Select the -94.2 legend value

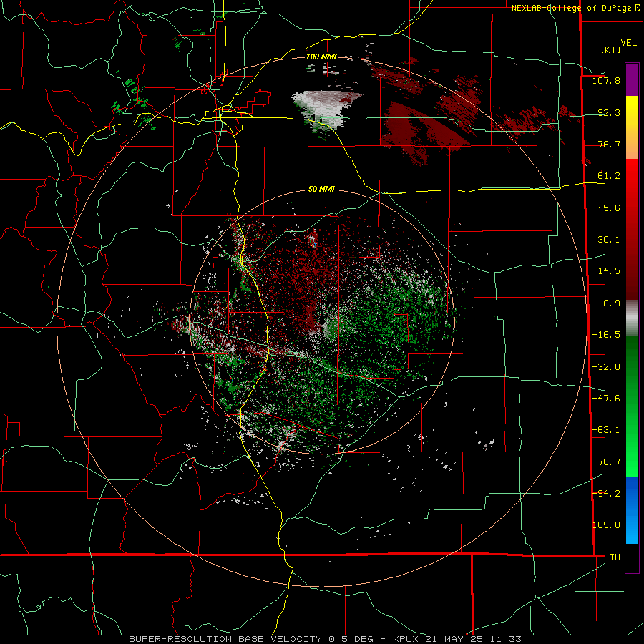coord(606,493)
